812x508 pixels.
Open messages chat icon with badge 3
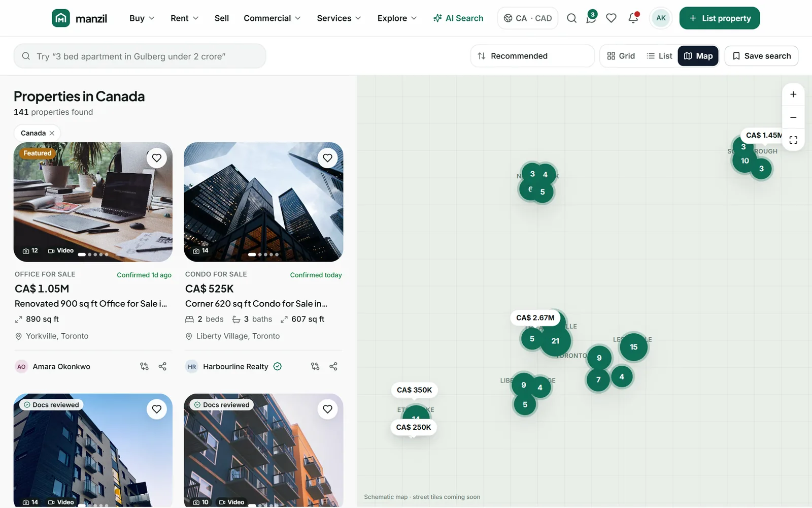coord(591,18)
